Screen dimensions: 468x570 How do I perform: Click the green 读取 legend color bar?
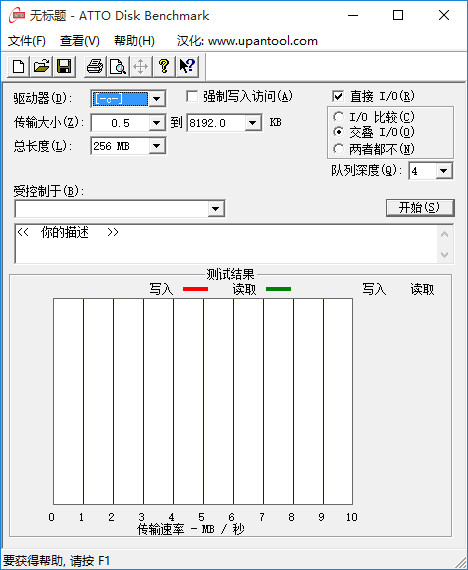tap(279, 289)
